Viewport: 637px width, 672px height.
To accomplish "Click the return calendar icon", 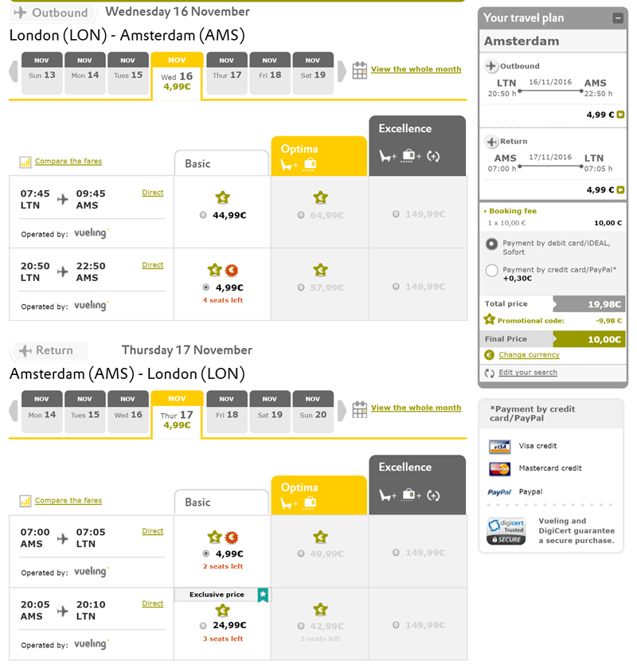I will [359, 409].
